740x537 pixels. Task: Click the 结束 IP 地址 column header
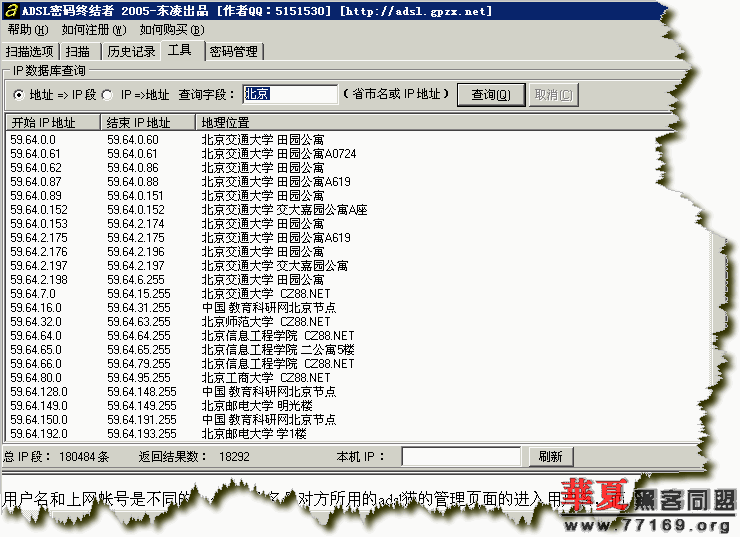click(x=148, y=123)
